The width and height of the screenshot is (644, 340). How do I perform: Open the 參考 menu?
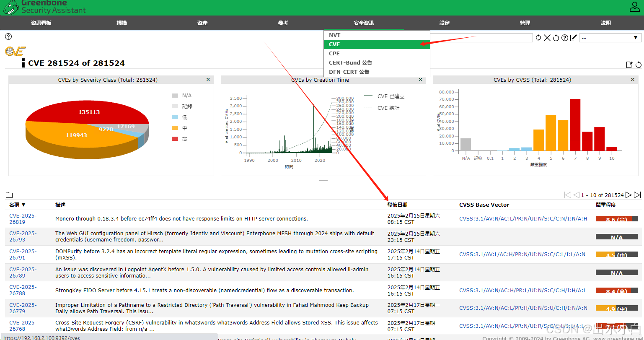tap(283, 23)
